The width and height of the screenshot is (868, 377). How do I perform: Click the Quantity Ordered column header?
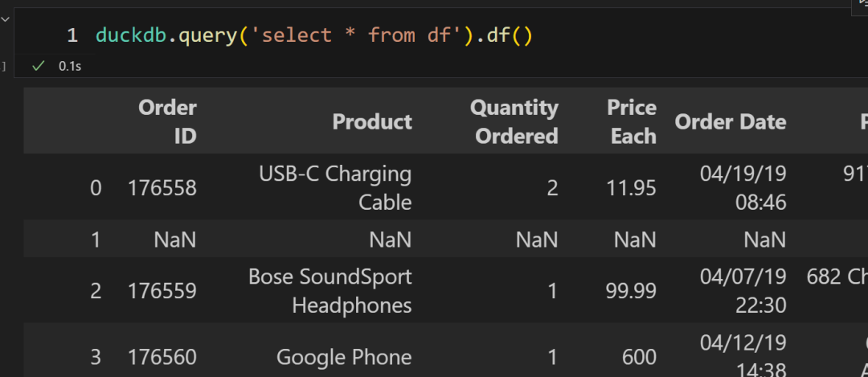pos(514,121)
